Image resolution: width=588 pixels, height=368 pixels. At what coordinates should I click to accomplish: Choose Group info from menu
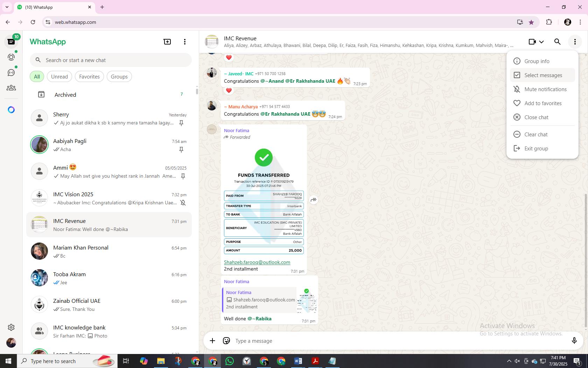(542, 61)
